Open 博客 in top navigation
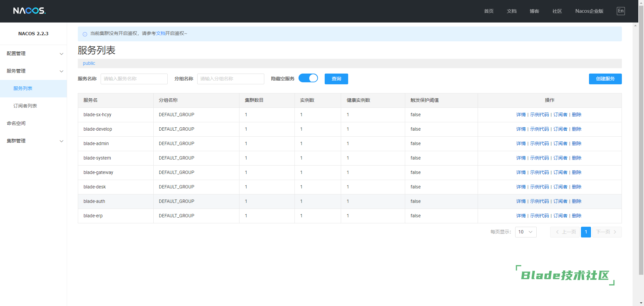Image resolution: width=644 pixels, height=306 pixels. (x=534, y=11)
